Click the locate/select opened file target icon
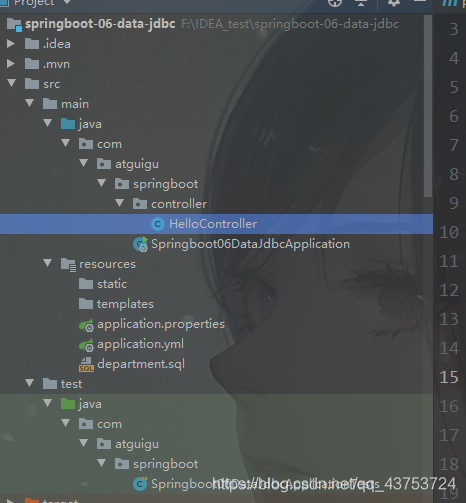The width and height of the screenshot is (466, 503). (x=335, y=3)
